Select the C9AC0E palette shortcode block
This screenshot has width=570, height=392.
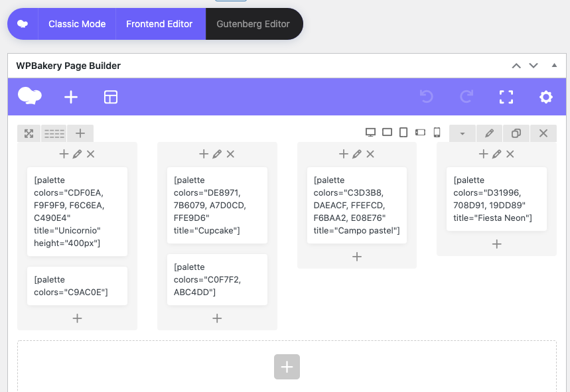click(x=78, y=286)
